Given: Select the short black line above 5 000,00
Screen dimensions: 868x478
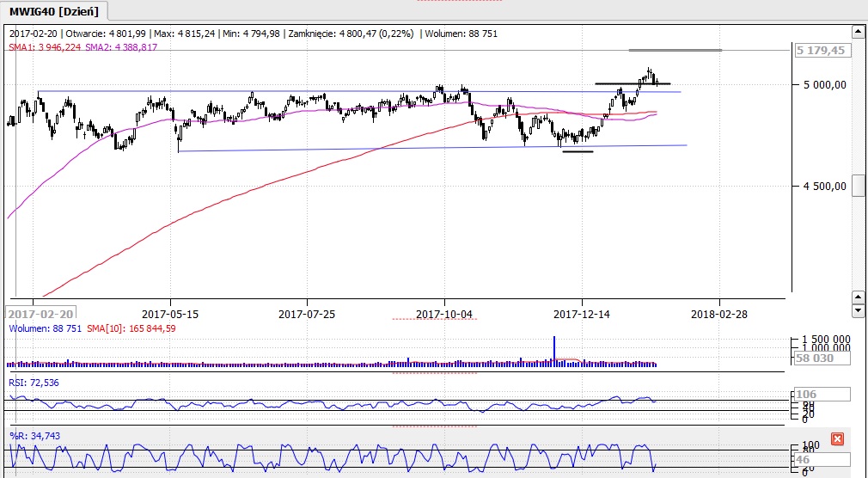Looking at the screenshot, I should point(633,83).
